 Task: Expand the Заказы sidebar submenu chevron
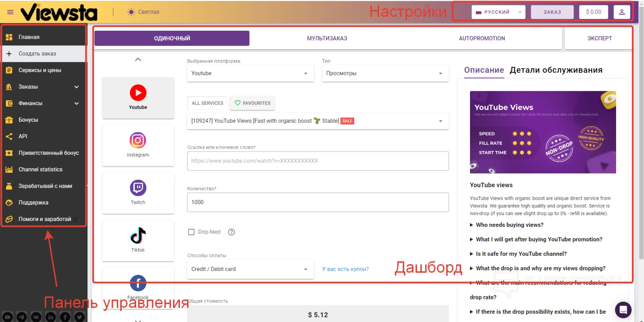[76, 87]
